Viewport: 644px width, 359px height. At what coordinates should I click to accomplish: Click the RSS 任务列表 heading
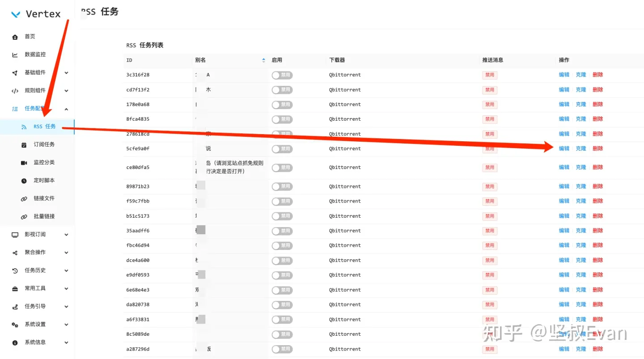click(145, 45)
